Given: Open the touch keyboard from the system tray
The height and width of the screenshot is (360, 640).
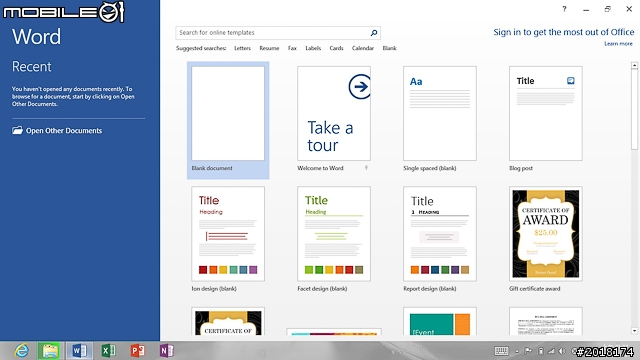Looking at the screenshot, I should tap(501, 351).
